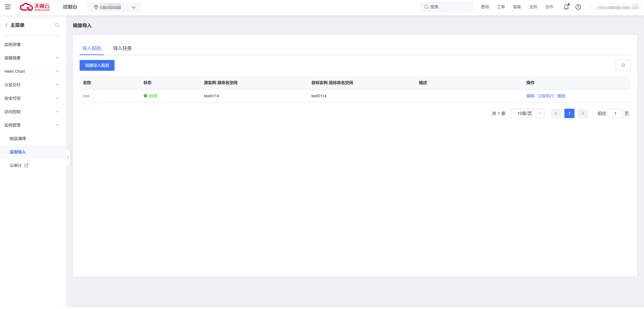
Task: Open the oss rule name link
Action: [86, 96]
